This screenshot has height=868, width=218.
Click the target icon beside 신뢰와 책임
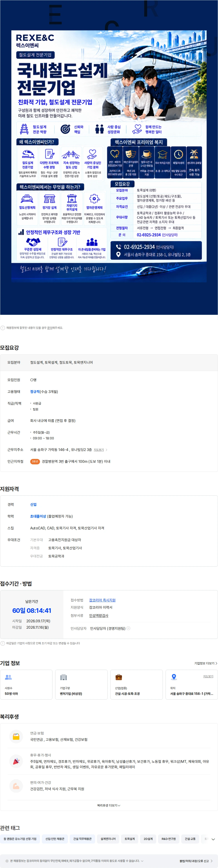pyautogui.click(x=65, y=129)
